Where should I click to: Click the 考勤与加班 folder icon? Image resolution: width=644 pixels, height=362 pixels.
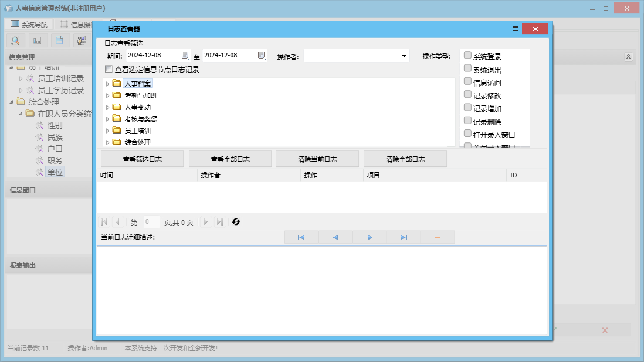[x=117, y=95]
